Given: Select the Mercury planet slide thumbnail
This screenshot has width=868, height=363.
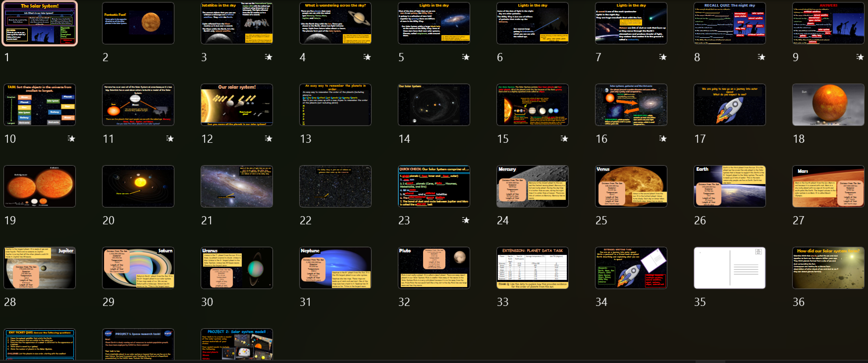Looking at the screenshot, I should 532,186.
